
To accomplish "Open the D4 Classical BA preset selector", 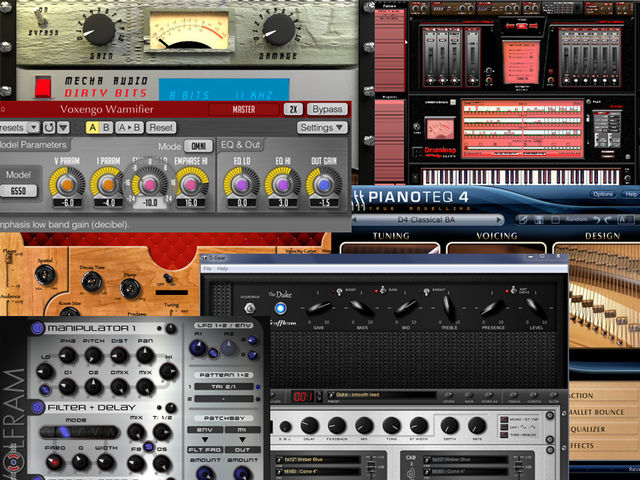I will 426,220.
